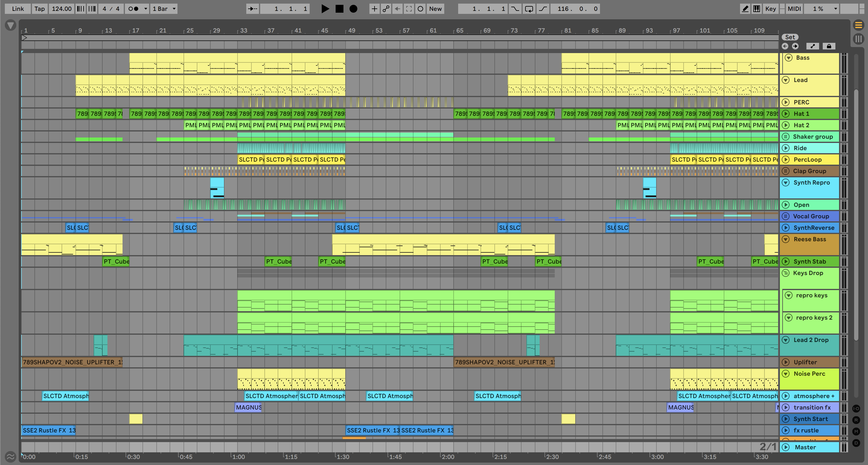
Task: Toggle the metronome button
Action: point(134,9)
